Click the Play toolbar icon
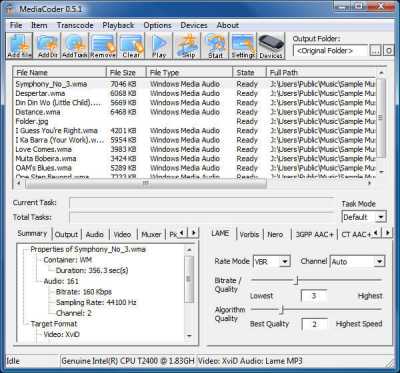Viewport: 400px width, 373px height. tap(159, 46)
